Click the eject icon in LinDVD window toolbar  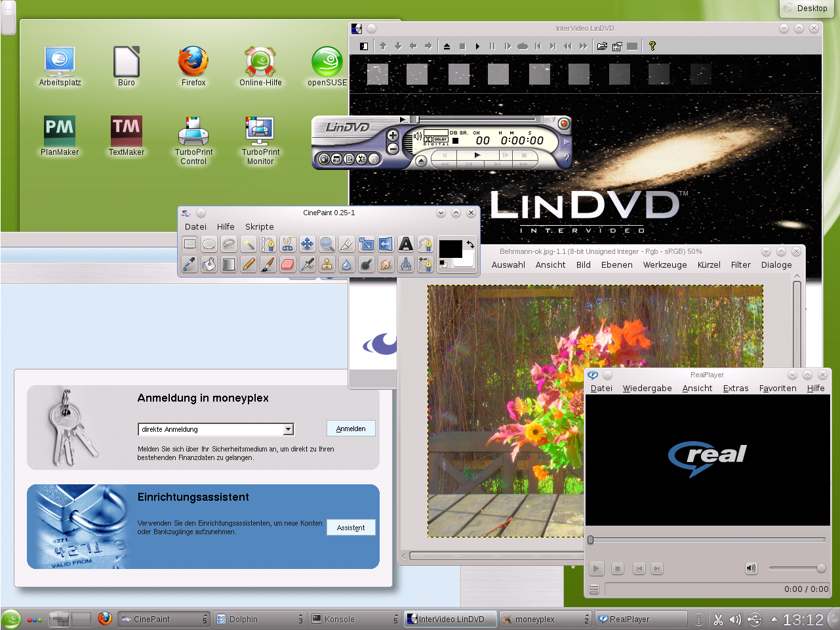pyautogui.click(x=447, y=46)
